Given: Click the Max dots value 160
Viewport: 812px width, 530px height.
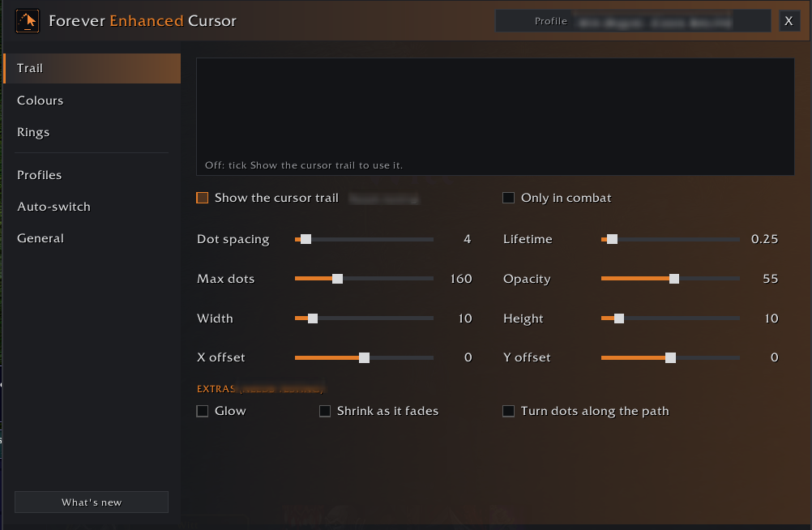Looking at the screenshot, I should [461, 279].
